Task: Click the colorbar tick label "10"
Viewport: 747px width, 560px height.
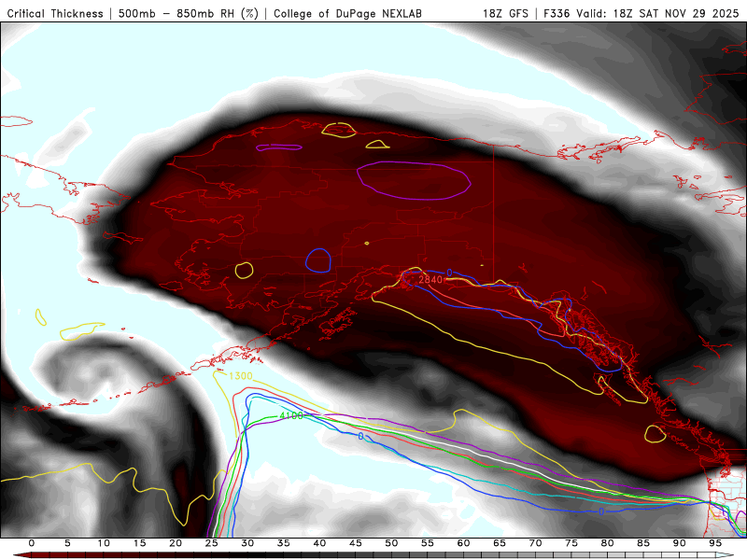Action: 104,543
